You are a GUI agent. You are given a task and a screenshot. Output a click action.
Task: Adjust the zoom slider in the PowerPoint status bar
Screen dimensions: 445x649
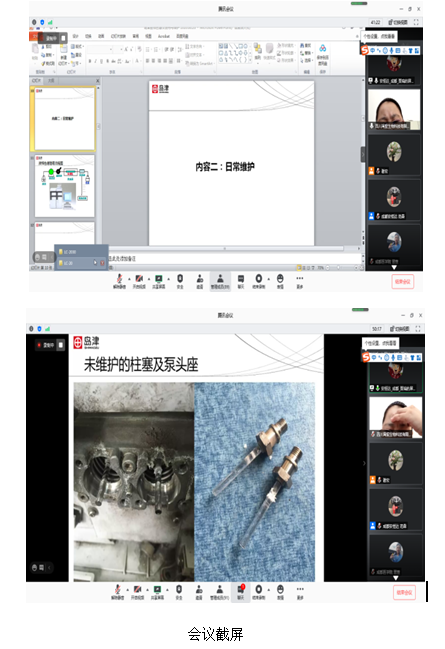339,268
